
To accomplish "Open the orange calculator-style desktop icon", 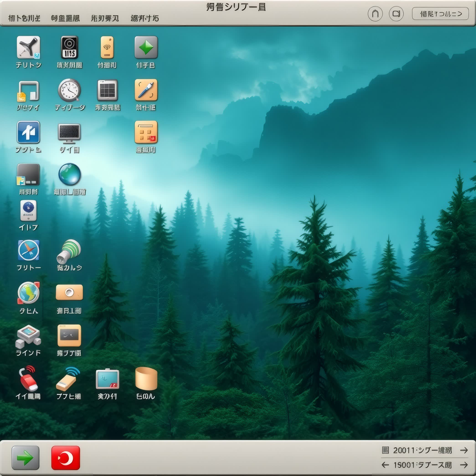I will point(146,132).
